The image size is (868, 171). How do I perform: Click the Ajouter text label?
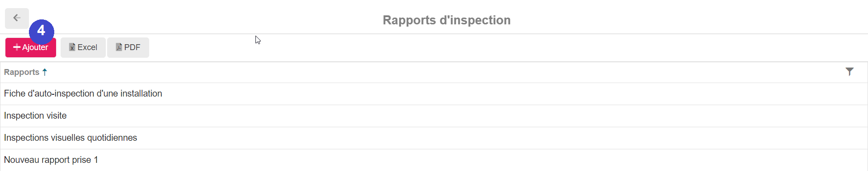click(x=35, y=47)
